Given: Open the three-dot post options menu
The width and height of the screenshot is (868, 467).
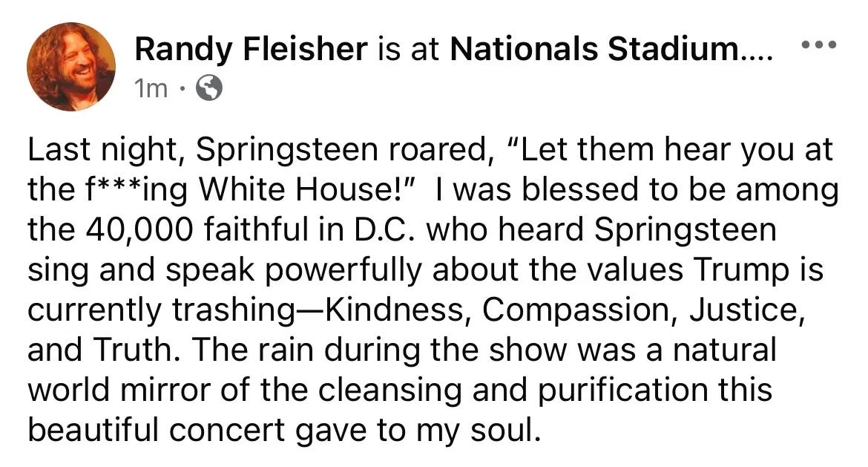Looking at the screenshot, I should pos(819,44).
